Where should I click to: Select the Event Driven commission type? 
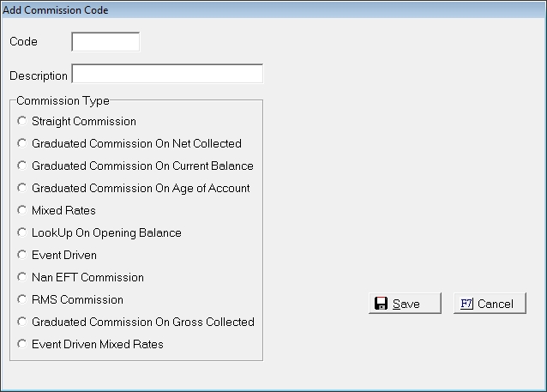[x=22, y=256]
